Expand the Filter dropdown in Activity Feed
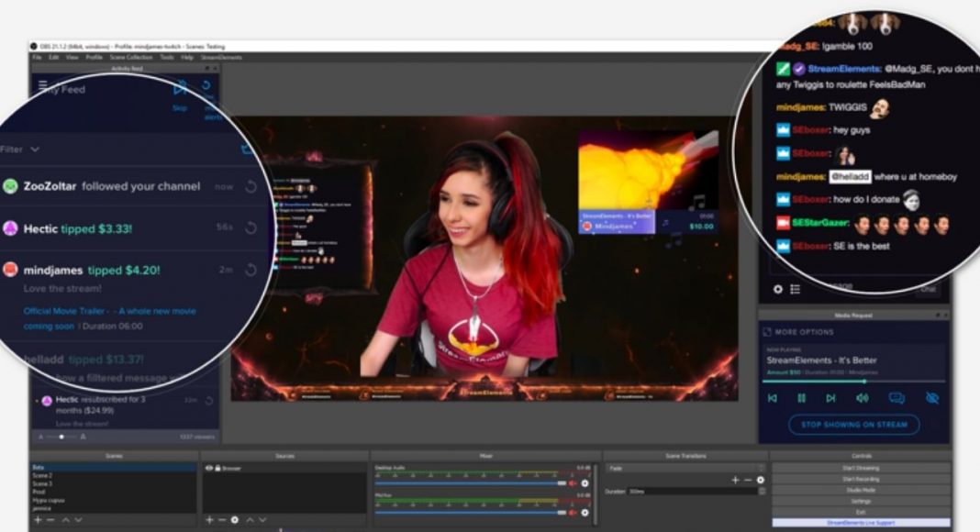 [x=20, y=150]
